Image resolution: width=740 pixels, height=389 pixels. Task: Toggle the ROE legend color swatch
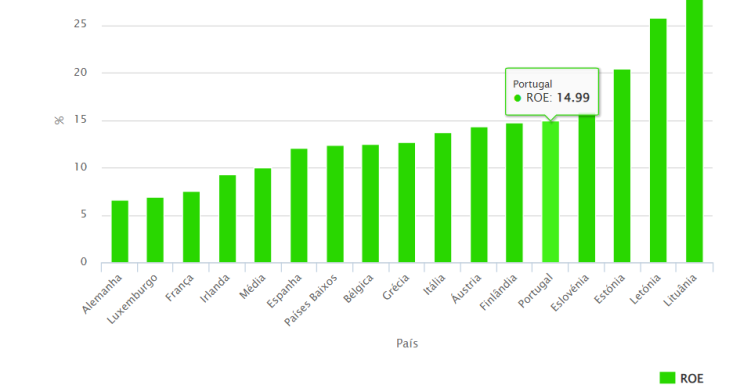667,378
